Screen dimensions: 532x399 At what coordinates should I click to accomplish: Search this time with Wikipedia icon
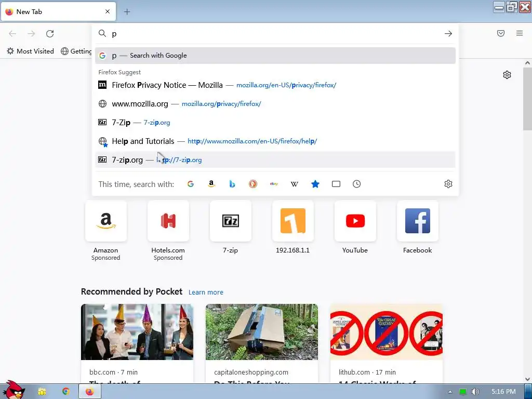(295, 184)
